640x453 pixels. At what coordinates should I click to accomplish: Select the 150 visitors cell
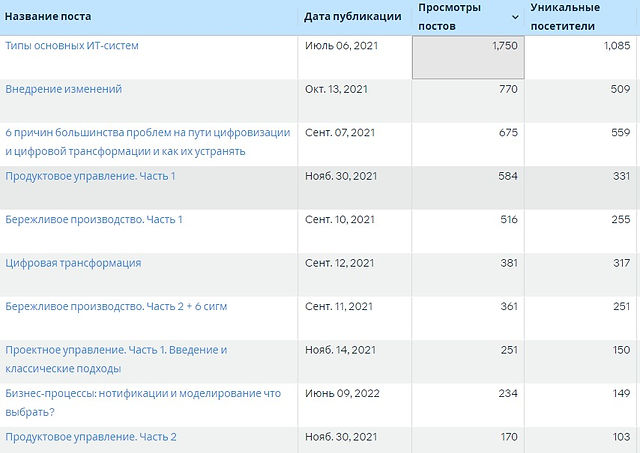coord(581,362)
